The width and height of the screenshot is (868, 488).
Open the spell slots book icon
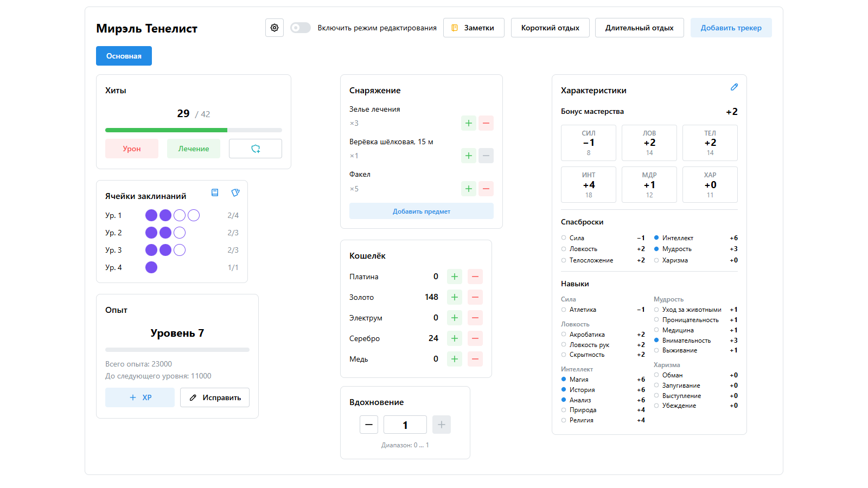click(x=215, y=192)
